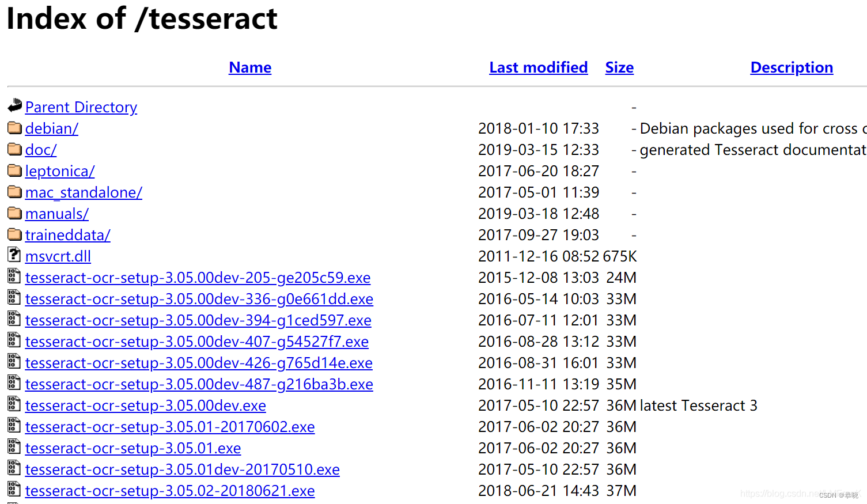Open the mac_standalone/ directory link
The width and height of the screenshot is (867, 504).
84,192
